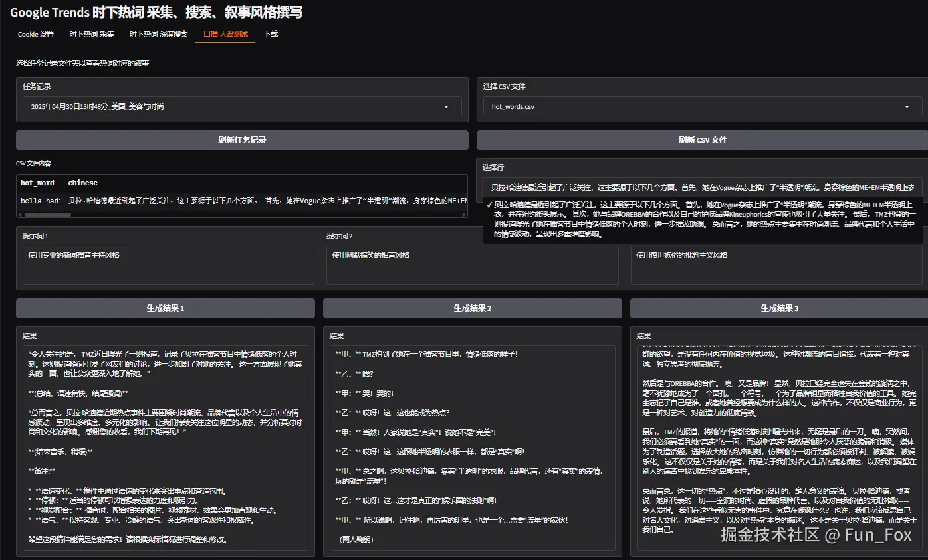
Task: Click the hot_word column header
Action: tap(40, 183)
